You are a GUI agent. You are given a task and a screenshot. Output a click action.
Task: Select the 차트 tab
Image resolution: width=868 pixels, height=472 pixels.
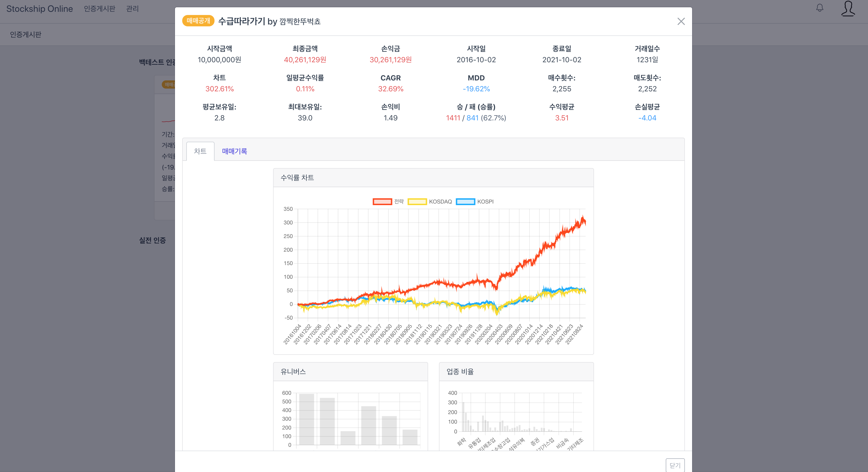point(200,151)
